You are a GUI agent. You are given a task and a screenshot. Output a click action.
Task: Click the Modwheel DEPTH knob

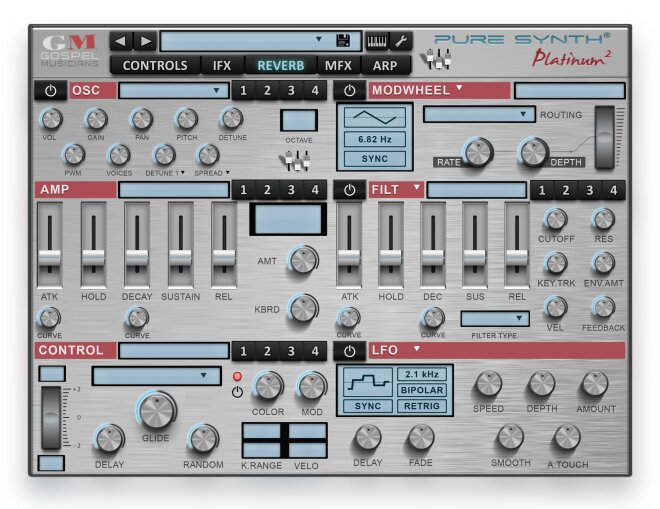(x=533, y=152)
